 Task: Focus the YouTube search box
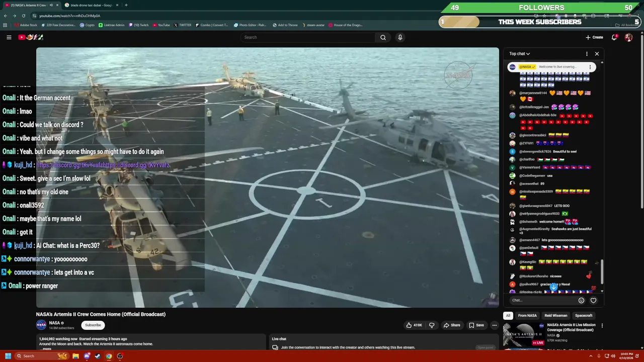coord(307,37)
